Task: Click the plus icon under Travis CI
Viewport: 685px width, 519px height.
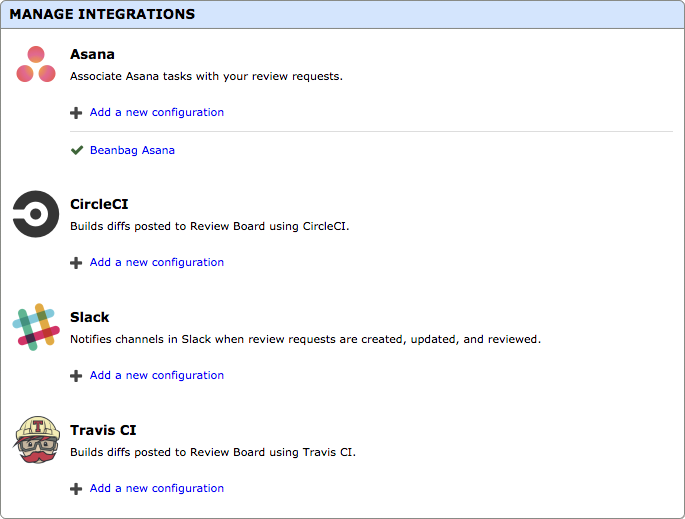Action: [76, 489]
